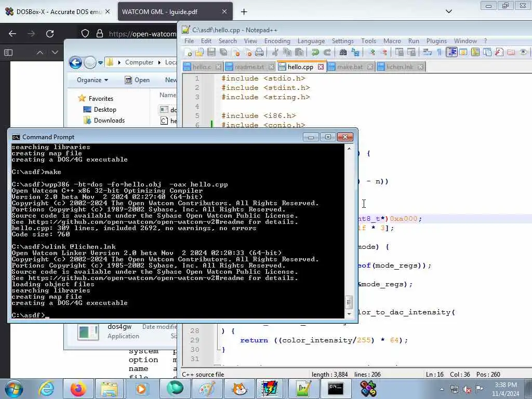Screen dimensions: 532x399
Task: Open the Encoding menu in Notepad++
Action: click(277, 41)
